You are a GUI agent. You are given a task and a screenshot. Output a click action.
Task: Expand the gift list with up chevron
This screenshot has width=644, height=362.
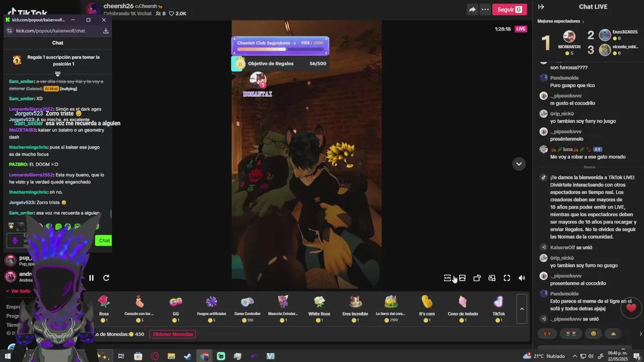coord(522,309)
